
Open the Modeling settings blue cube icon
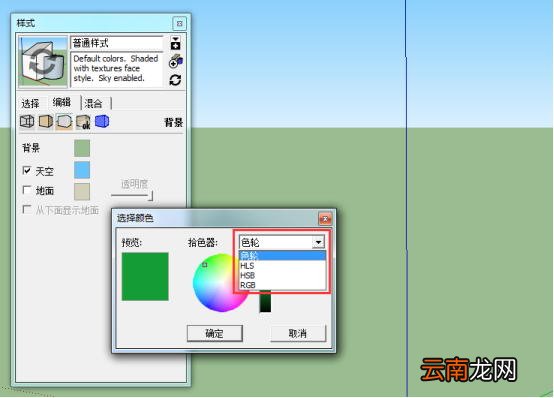pyautogui.click(x=102, y=121)
